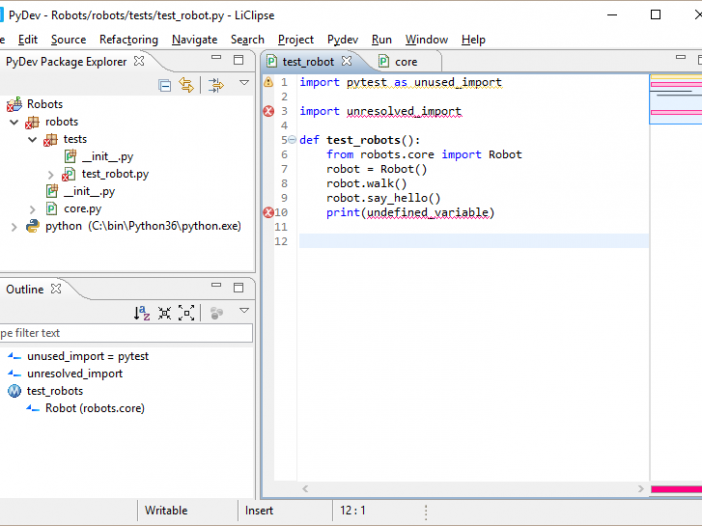Select the Robots project icon
The width and height of the screenshot is (702, 526).
point(14,104)
